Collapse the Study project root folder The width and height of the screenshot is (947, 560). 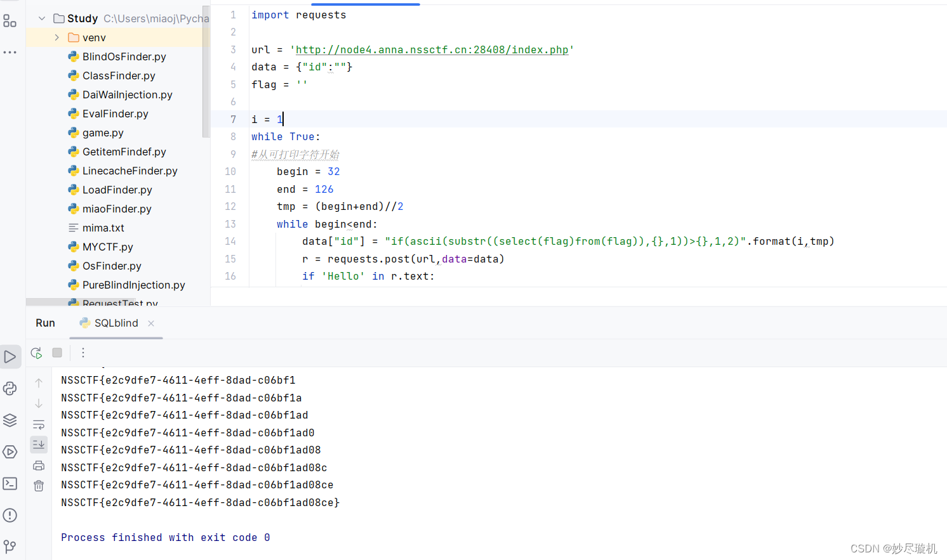click(x=42, y=18)
